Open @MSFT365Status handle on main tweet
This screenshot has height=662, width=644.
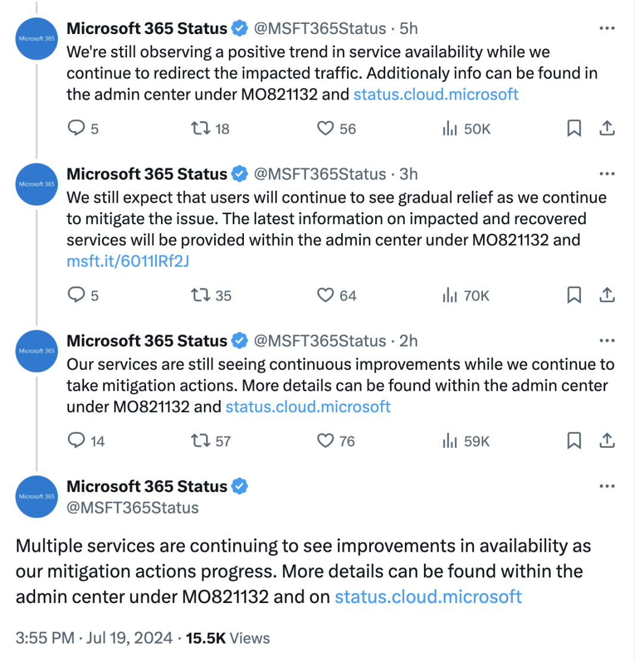pos(132,508)
